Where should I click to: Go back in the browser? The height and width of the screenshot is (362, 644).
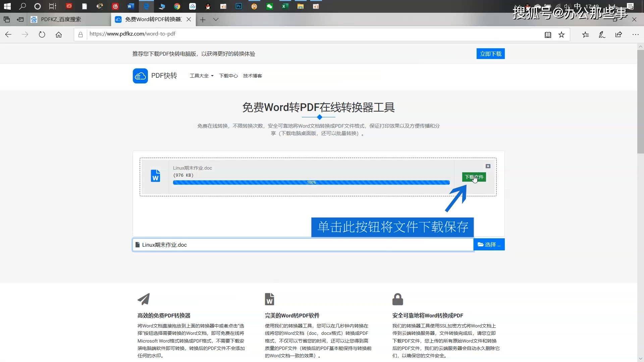pos(8,35)
